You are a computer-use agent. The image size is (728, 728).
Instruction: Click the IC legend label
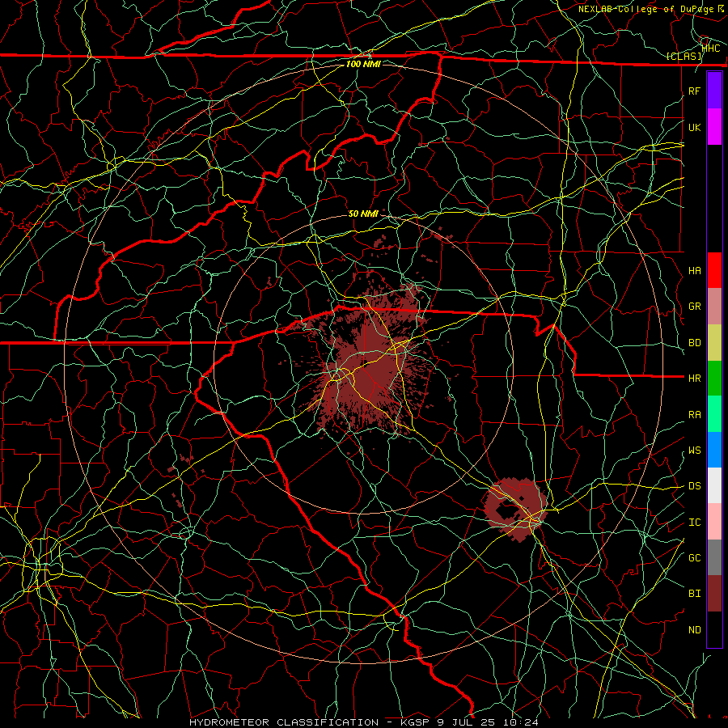click(x=694, y=523)
